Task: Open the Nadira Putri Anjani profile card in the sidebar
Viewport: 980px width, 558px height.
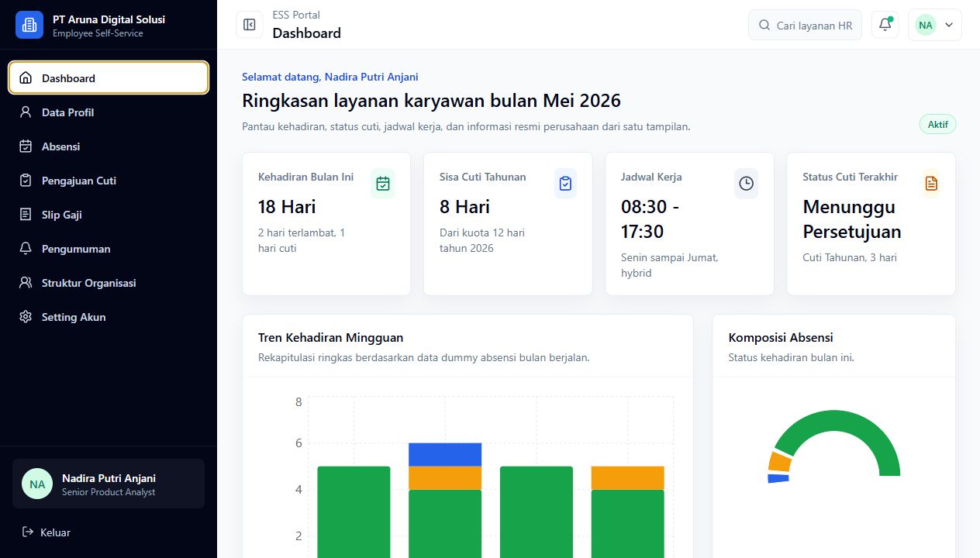Action: (x=109, y=484)
